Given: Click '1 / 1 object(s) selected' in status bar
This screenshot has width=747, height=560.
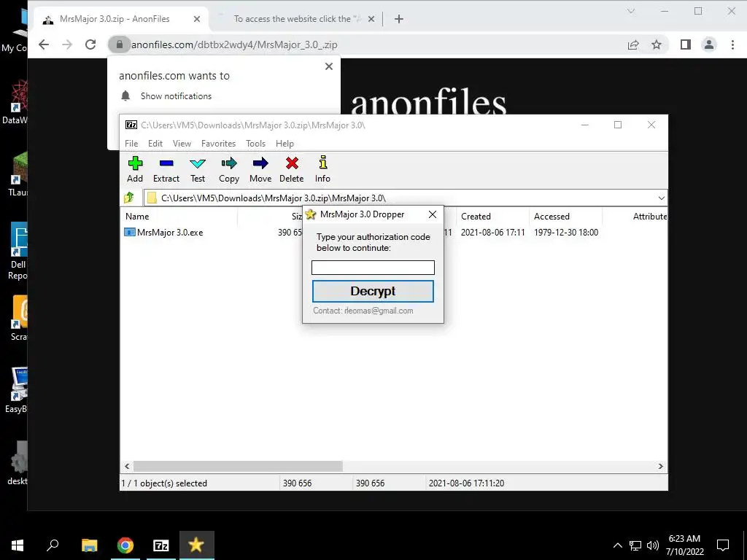Looking at the screenshot, I should point(164,483).
